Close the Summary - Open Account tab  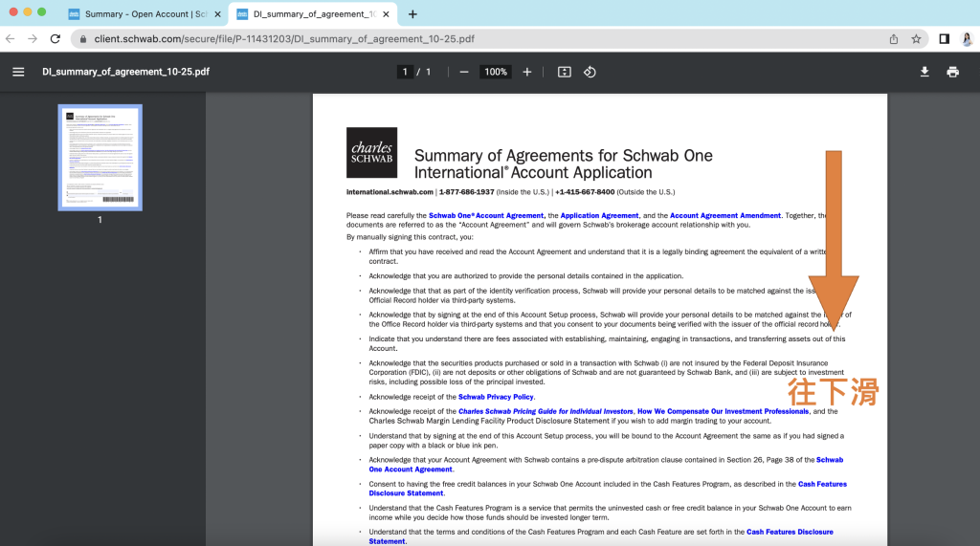(217, 13)
